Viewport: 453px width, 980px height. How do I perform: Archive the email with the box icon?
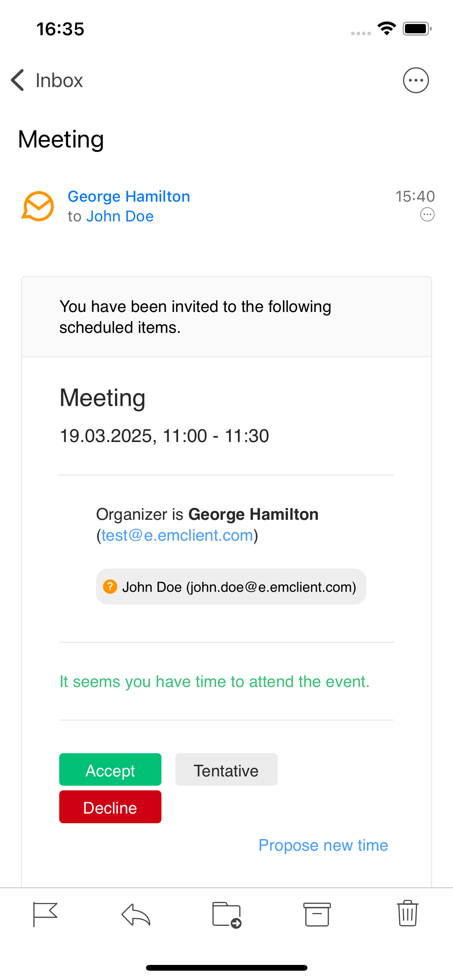pos(317,914)
